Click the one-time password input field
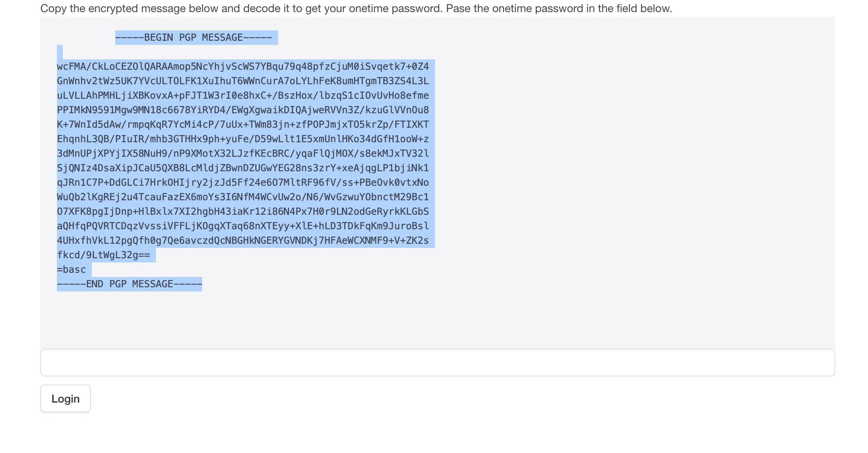 tap(434, 362)
